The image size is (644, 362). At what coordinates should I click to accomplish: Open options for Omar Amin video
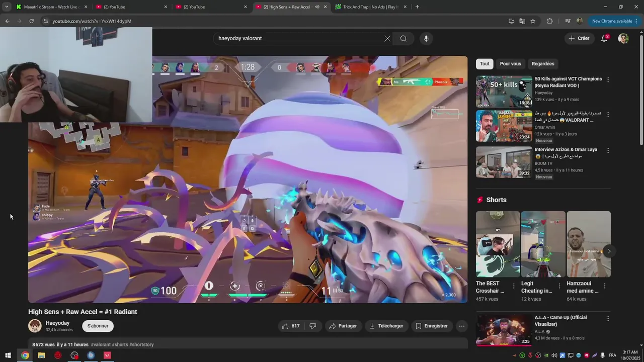(608, 114)
